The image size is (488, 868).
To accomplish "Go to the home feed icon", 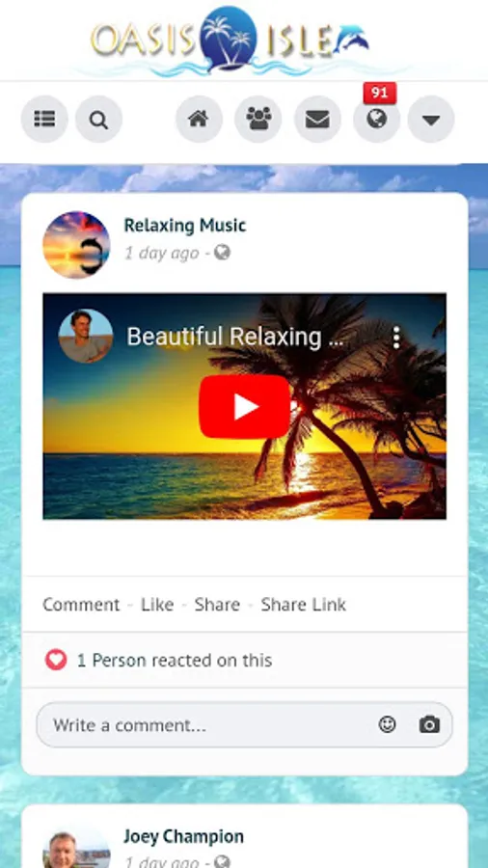I will coord(200,119).
